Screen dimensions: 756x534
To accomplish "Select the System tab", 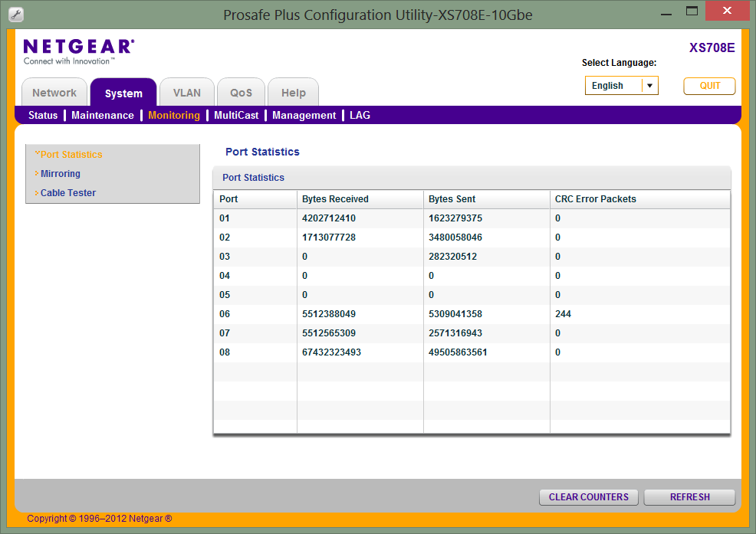I will tap(123, 93).
